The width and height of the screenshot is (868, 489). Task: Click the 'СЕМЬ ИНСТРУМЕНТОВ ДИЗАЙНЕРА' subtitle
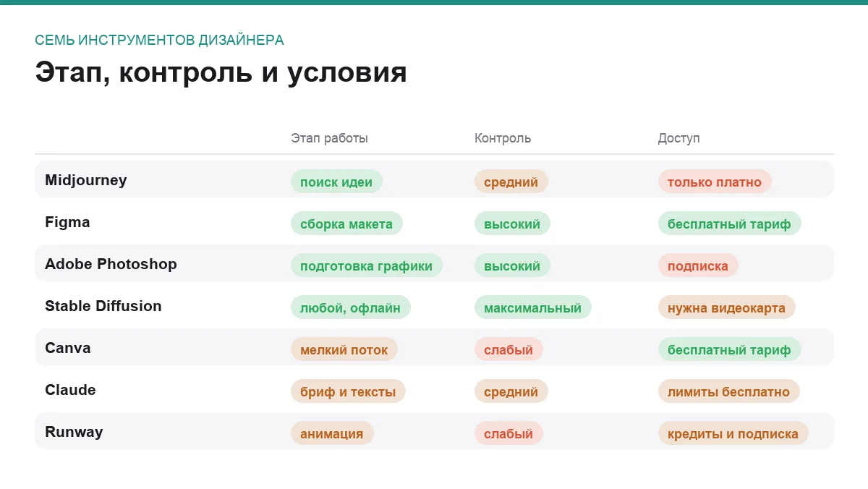159,41
